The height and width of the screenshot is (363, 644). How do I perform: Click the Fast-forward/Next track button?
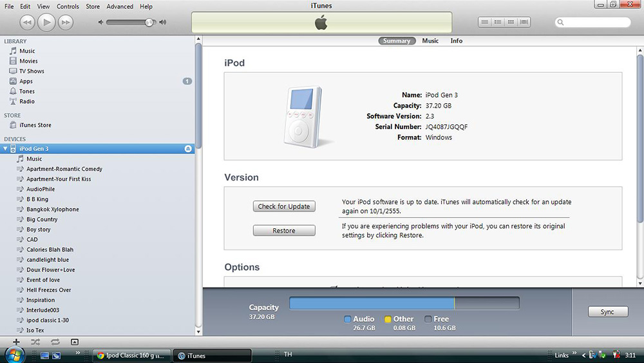(65, 23)
